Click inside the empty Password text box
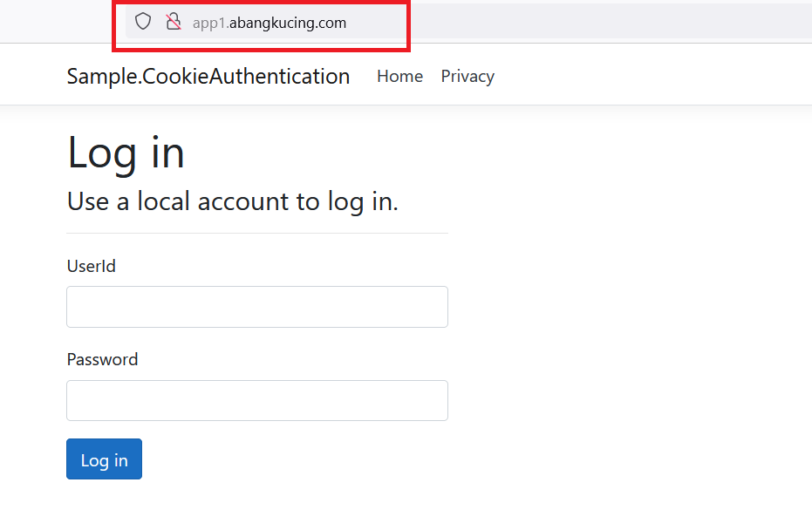This screenshot has height=530, width=812. point(256,400)
